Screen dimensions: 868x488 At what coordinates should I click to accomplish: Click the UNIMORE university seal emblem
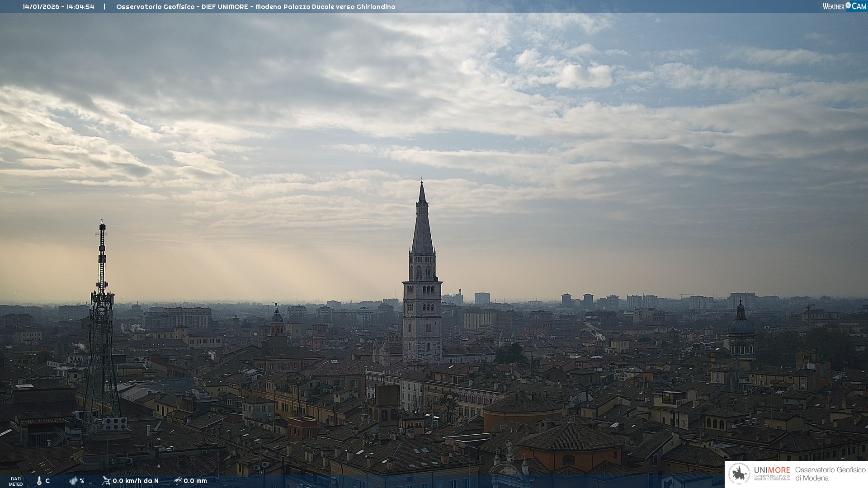pos(739,474)
